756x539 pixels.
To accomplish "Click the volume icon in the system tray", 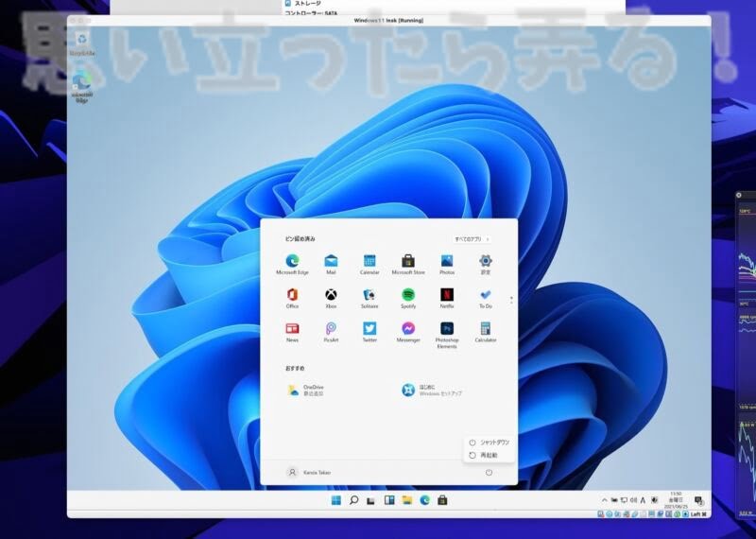I will [x=633, y=500].
